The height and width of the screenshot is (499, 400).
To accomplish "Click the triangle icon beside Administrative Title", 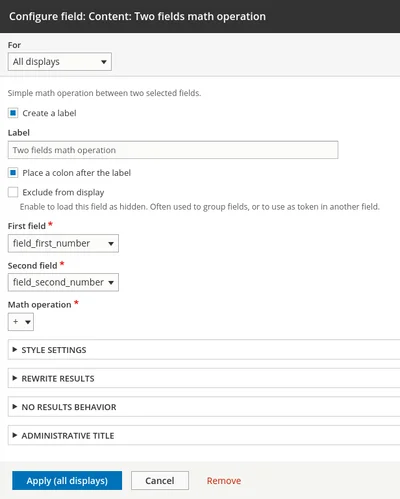I will (x=15, y=435).
